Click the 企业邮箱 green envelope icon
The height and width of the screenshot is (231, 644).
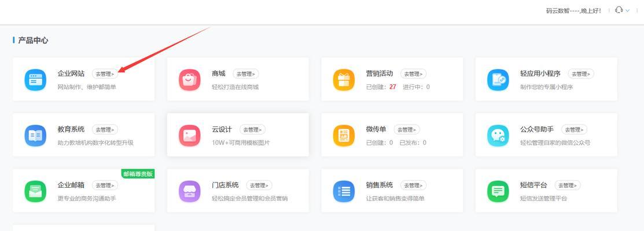click(x=35, y=191)
